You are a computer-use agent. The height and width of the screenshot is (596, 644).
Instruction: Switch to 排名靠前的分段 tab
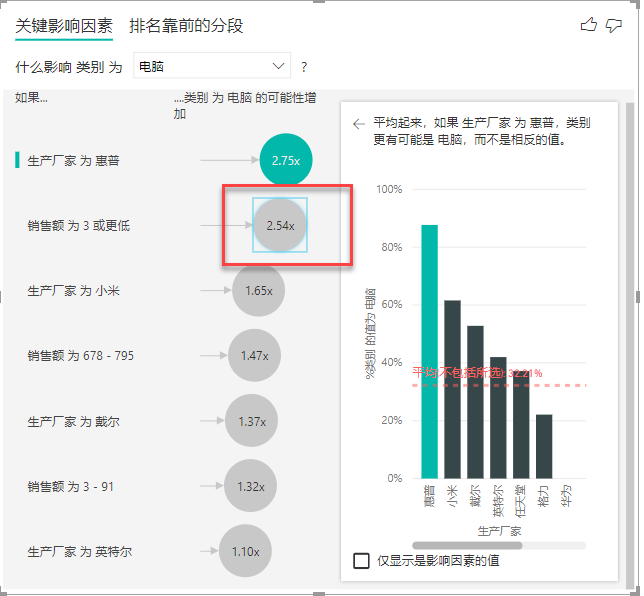186,26
